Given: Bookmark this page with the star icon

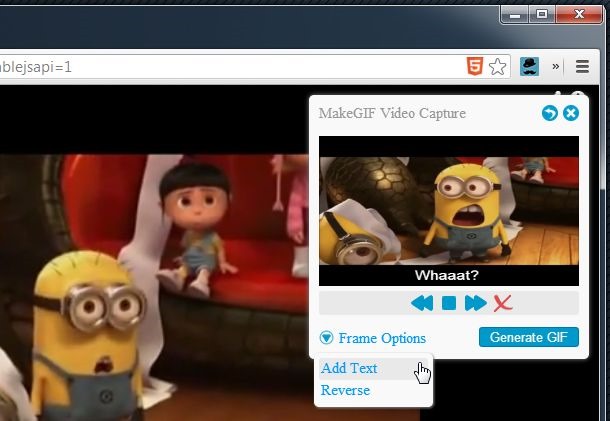Looking at the screenshot, I should pyautogui.click(x=498, y=67).
